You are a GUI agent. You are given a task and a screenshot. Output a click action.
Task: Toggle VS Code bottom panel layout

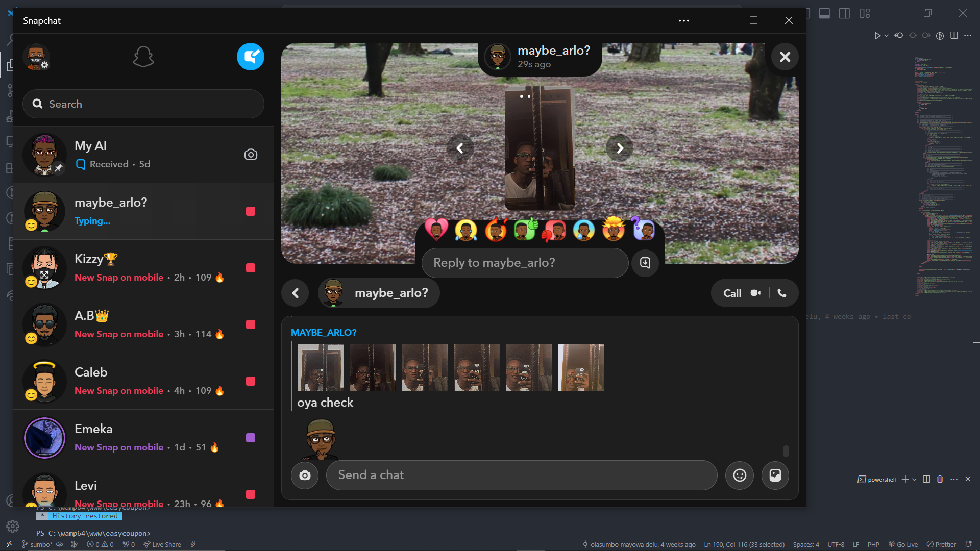tap(824, 13)
